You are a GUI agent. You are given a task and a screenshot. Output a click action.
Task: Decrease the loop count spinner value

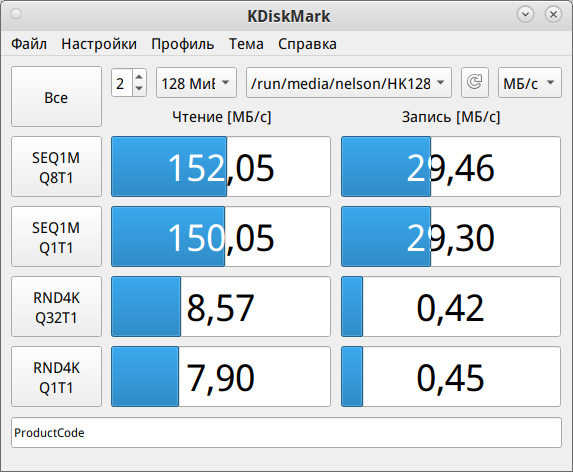pos(139,89)
